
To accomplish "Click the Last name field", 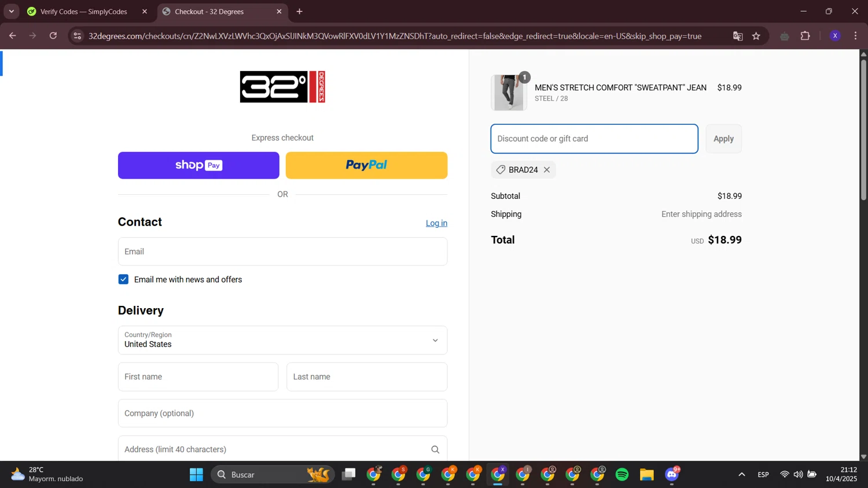I will click(x=367, y=377).
